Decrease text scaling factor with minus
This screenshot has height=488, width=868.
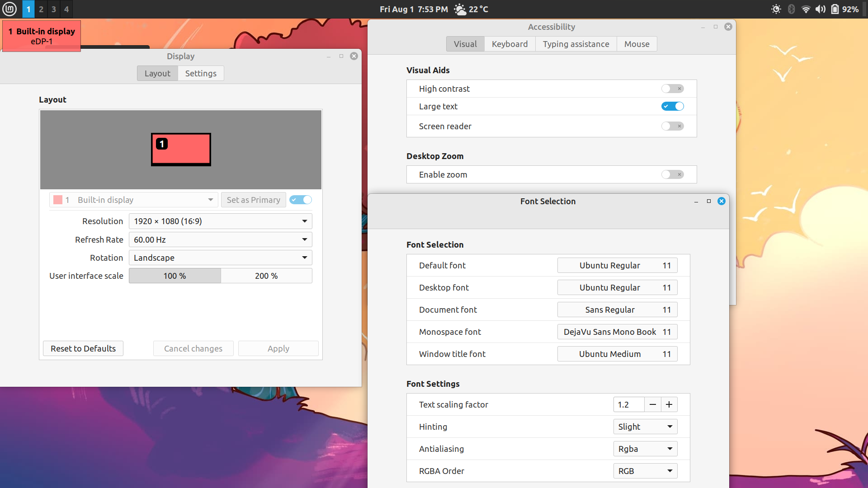click(652, 404)
